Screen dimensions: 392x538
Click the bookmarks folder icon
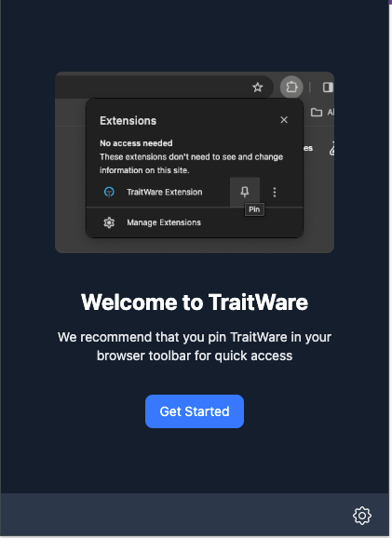click(317, 113)
